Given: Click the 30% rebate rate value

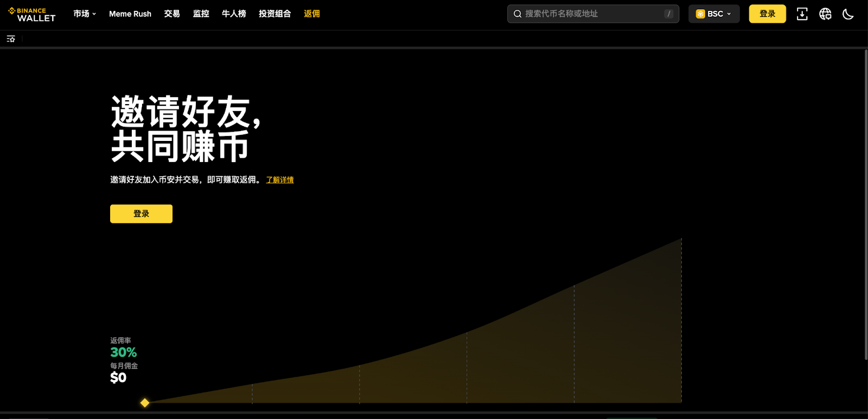Looking at the screenshot, I should 124,352.
